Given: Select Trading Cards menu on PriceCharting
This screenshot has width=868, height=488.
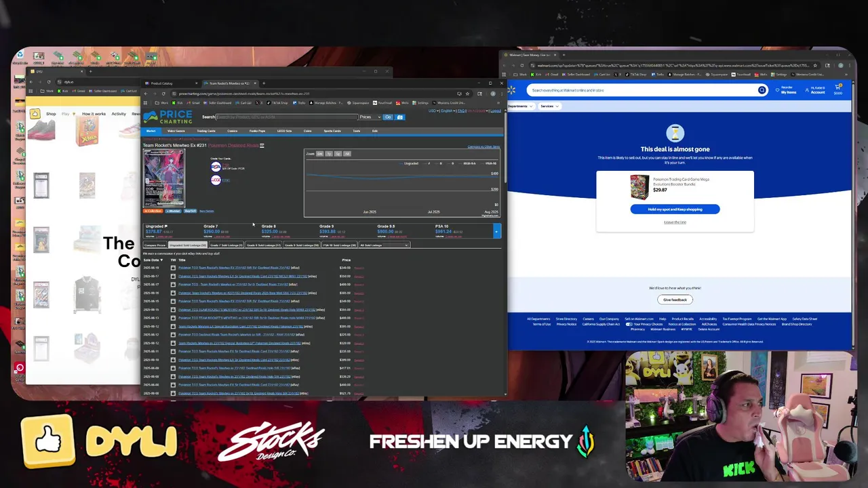Looking at the screenshot, I should [x=206, y=131].
